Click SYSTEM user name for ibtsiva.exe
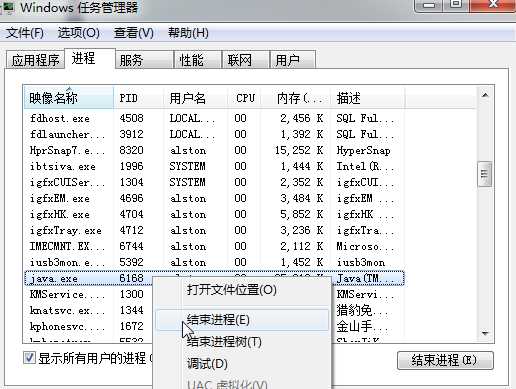Screen dimensions: 516x389 [187, 166]
